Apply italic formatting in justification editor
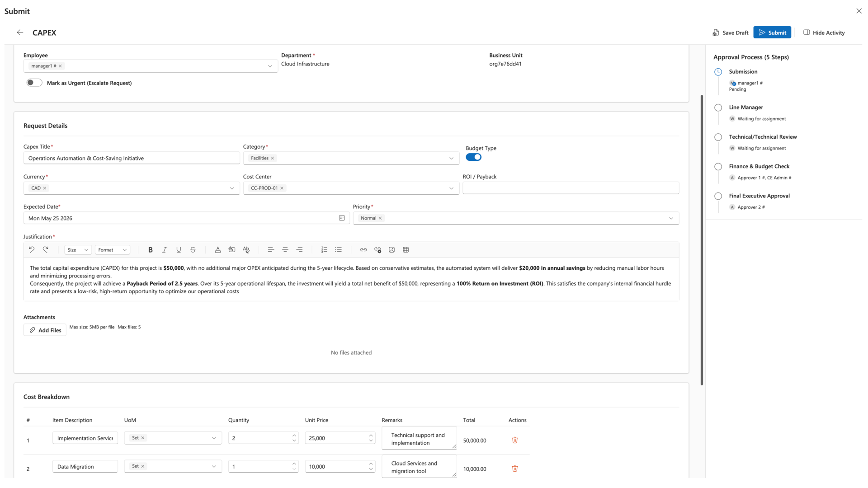This screenshot has width=868, height=488. click(x=165, y=250)
